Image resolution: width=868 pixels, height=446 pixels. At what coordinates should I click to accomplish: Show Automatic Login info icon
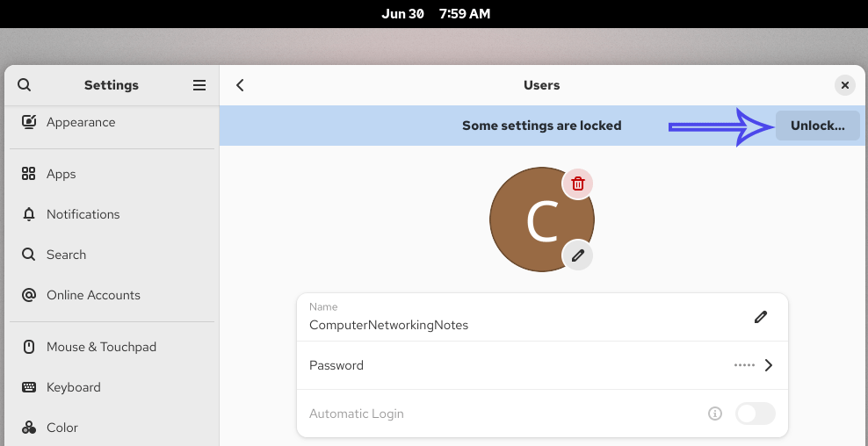pos(715,414)
